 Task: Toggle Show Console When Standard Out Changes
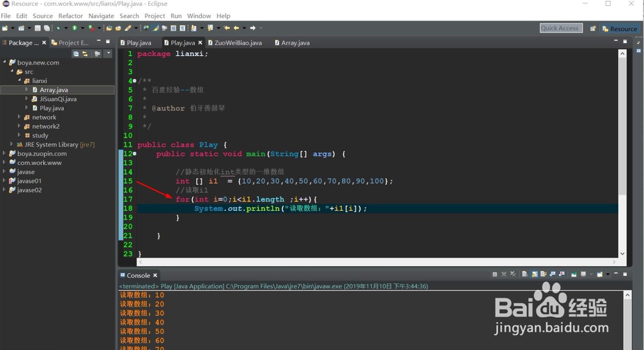(x=553, y=274)
